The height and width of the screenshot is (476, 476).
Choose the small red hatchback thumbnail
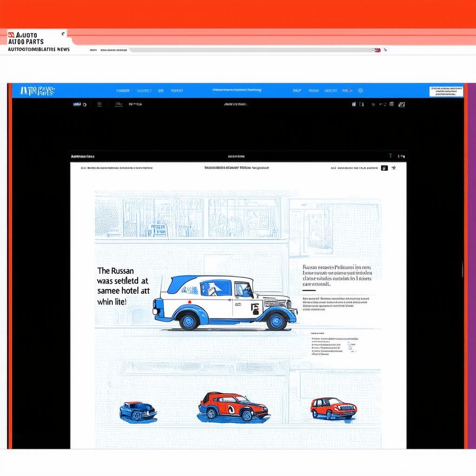(x=333, y=408)
